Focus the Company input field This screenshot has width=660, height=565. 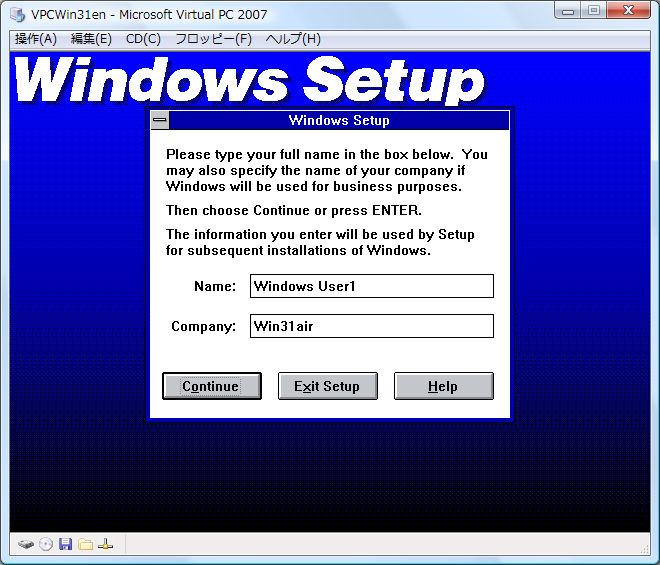(x=372, y=326)
